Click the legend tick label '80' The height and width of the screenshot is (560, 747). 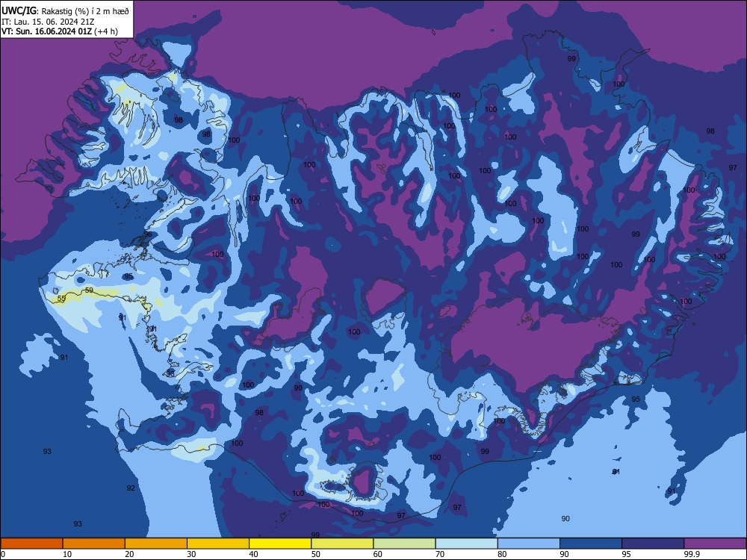(502, 554)
